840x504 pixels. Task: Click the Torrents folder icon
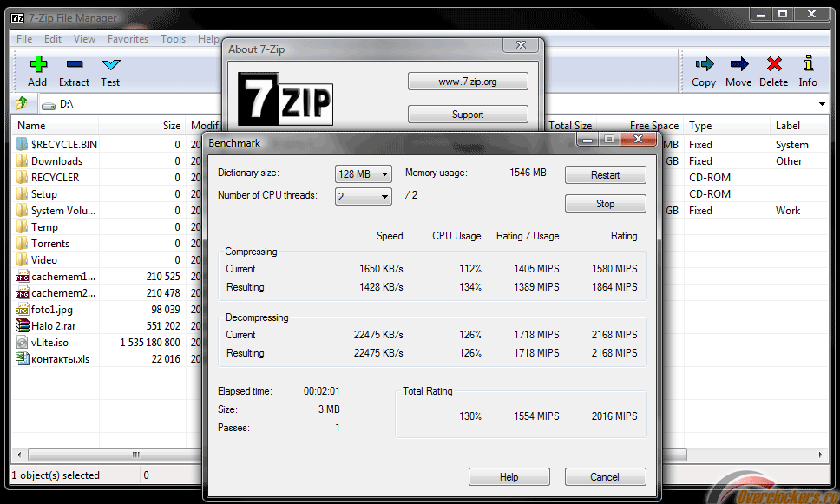coord(22,243)
